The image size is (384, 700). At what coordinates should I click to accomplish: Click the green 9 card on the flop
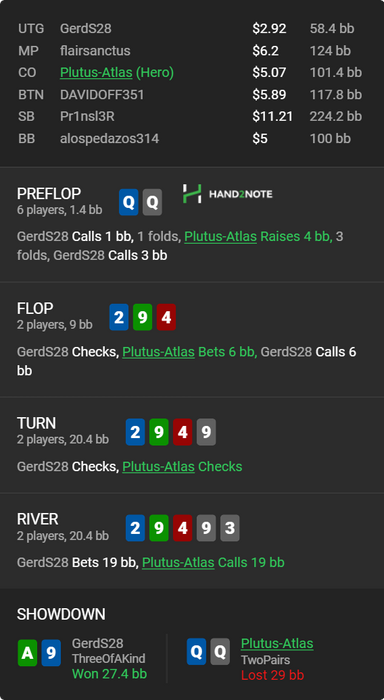[x=142, y=317]
